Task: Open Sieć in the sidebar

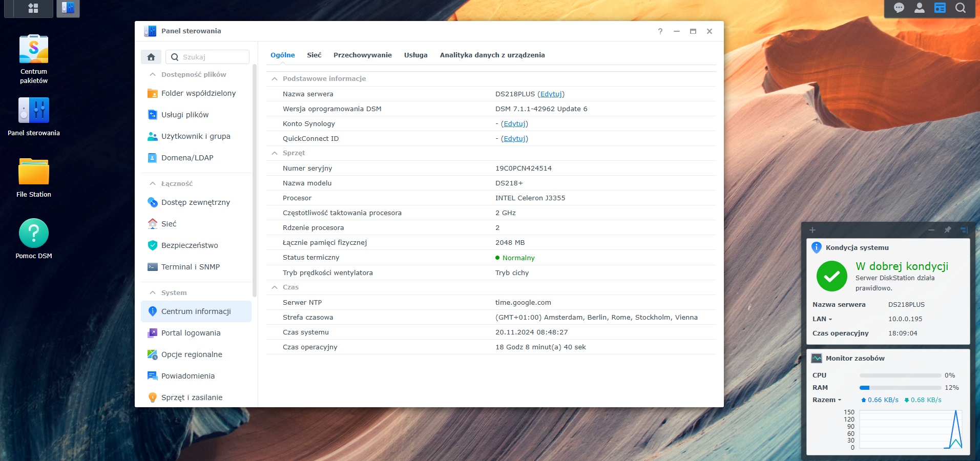Action: pos(196,224)
